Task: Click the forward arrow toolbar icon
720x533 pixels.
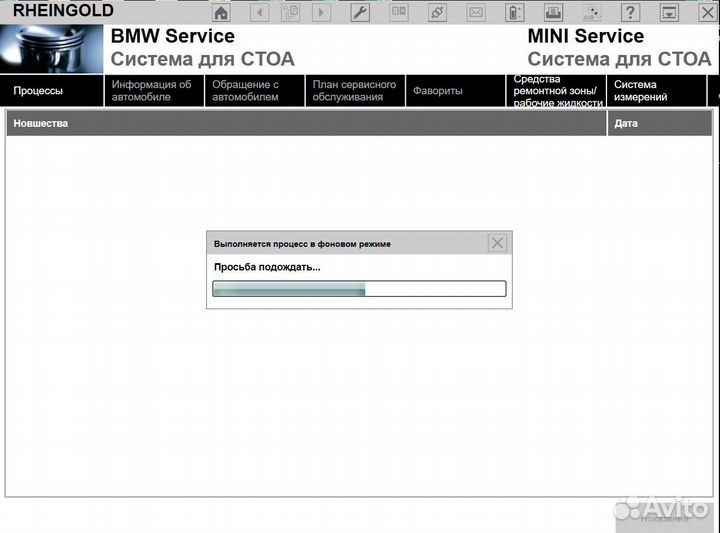Action: [321, 12]
